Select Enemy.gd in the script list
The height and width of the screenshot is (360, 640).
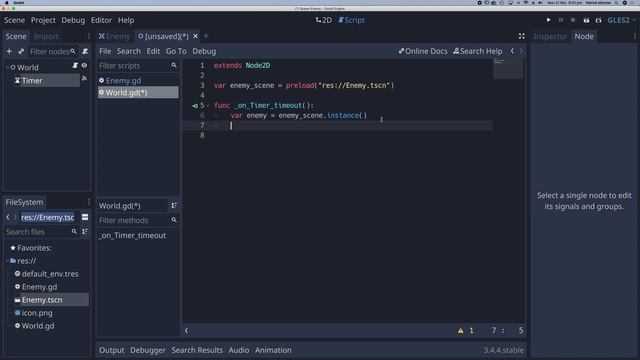tap(138, 80)
